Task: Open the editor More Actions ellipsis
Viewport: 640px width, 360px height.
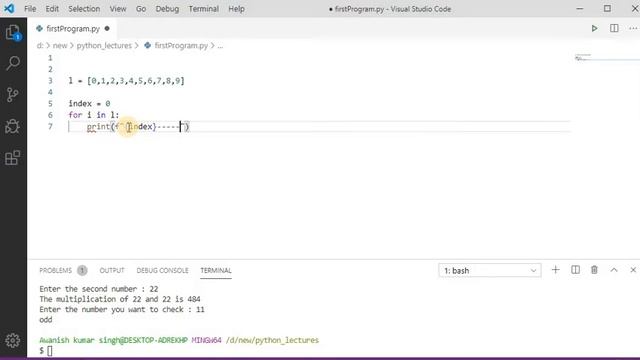Action: click(x=633, y=29)
